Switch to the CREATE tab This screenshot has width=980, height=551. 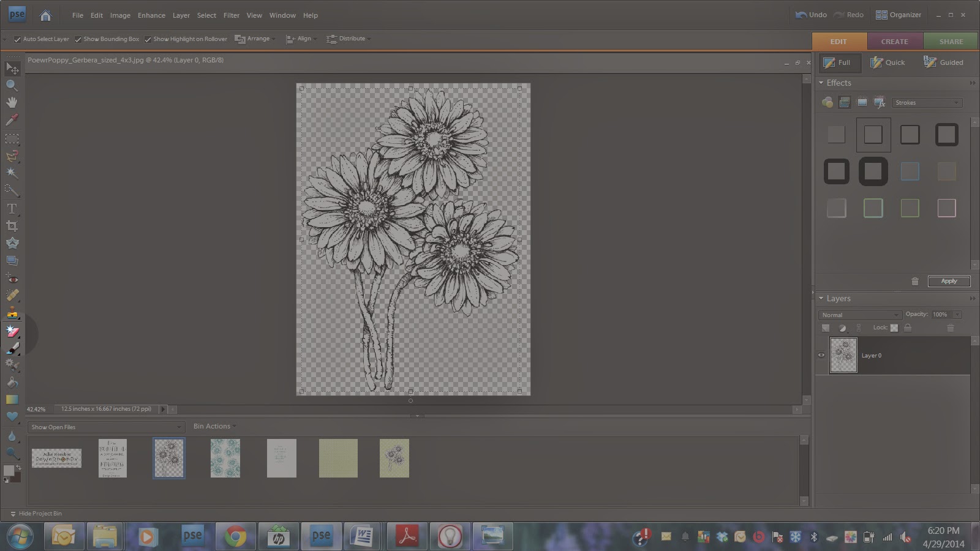[894, 42]
